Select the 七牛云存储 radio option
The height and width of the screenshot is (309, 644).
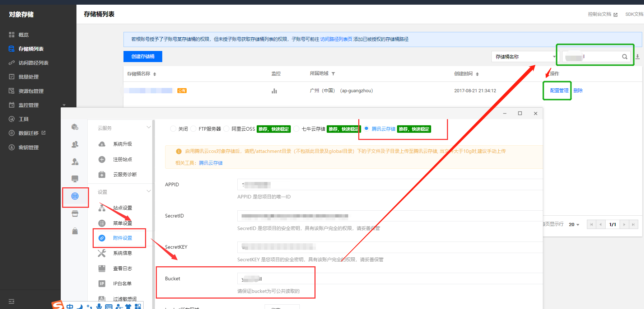pyautogui.click(x=297, y=129)
